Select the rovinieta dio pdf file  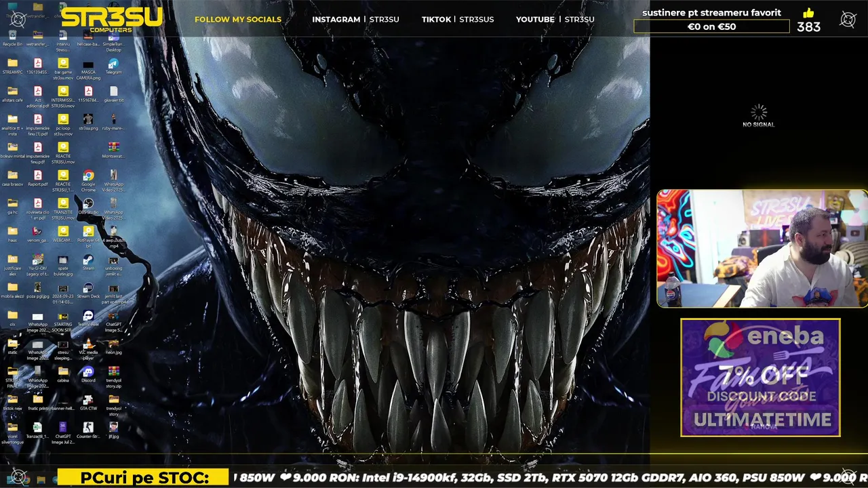coord(38,209)
